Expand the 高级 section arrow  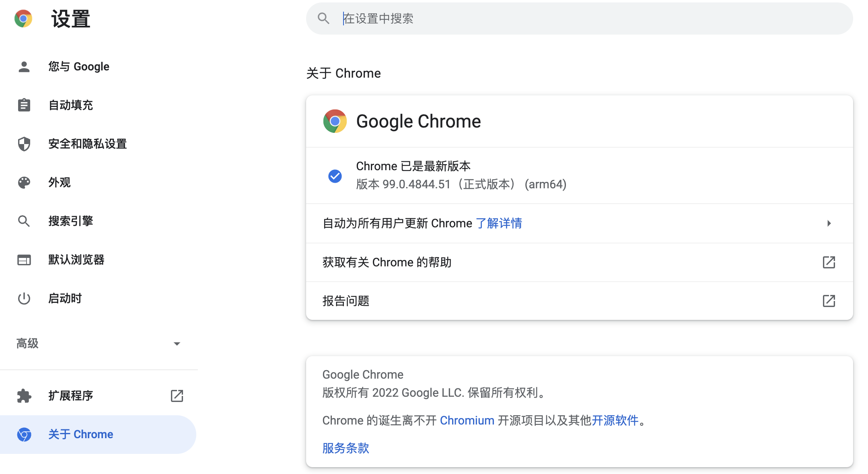click(177, 344)
